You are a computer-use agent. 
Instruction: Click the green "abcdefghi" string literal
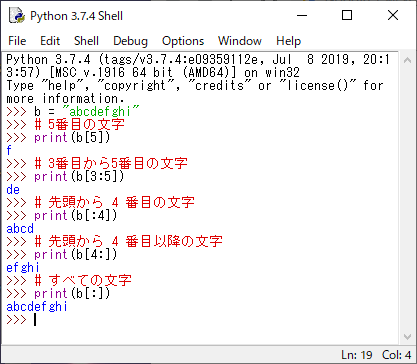tap(101, 111)
